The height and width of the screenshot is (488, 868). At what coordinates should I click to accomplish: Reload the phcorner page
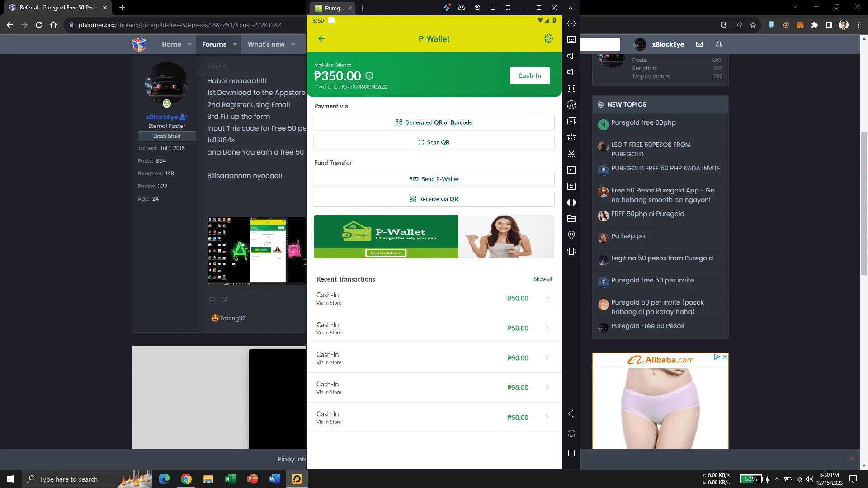point(39,25)
